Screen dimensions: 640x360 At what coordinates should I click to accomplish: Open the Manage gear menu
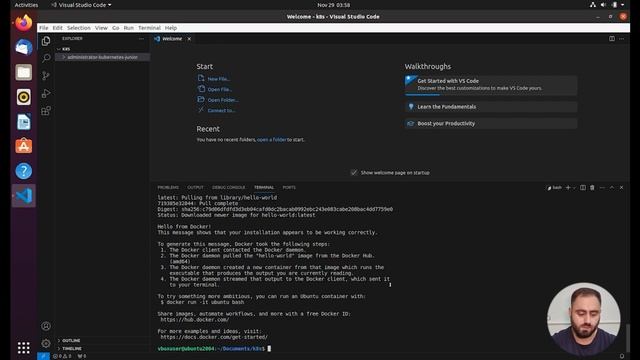click(46, 343)
